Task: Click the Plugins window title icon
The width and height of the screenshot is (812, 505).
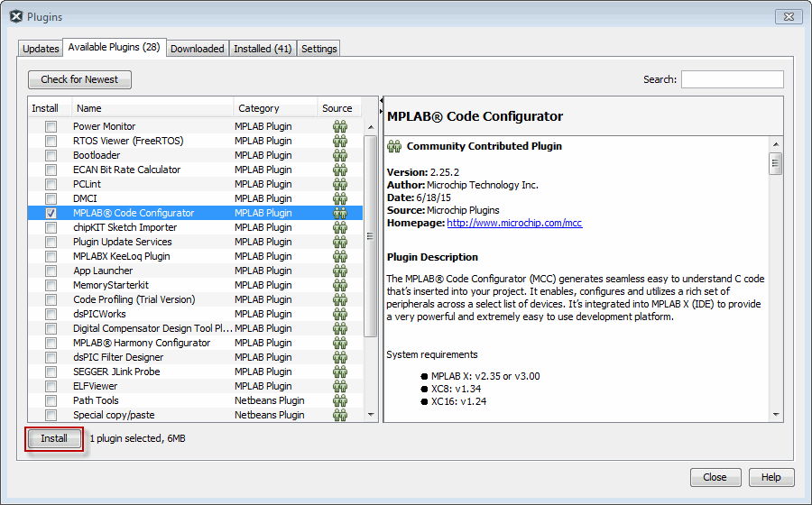Action: point(15,16)
